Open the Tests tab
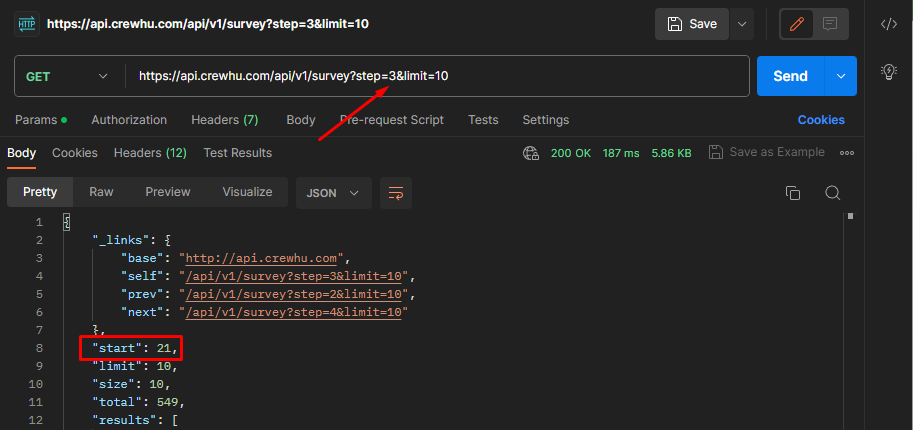This screenshot has height=430, width=913. [x=483, y=120]
